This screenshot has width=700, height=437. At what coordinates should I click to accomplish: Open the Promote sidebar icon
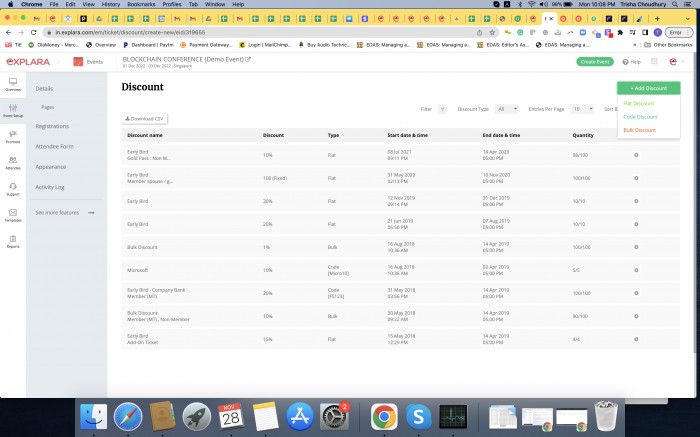tap(13, 136)
